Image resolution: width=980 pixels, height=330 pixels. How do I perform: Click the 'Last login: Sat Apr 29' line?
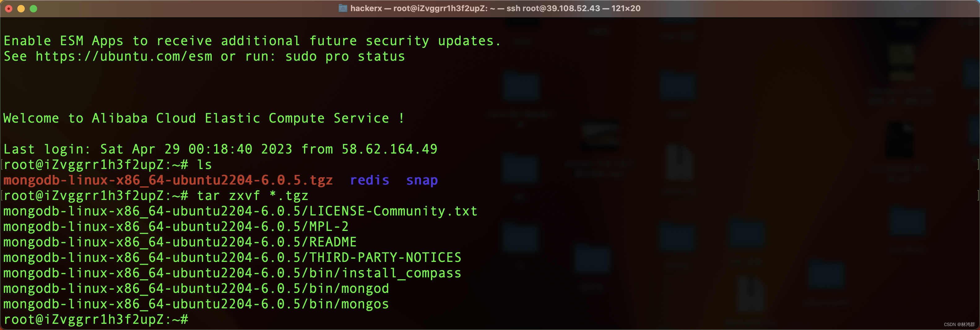pyautogui.click(x=220, y=149)
